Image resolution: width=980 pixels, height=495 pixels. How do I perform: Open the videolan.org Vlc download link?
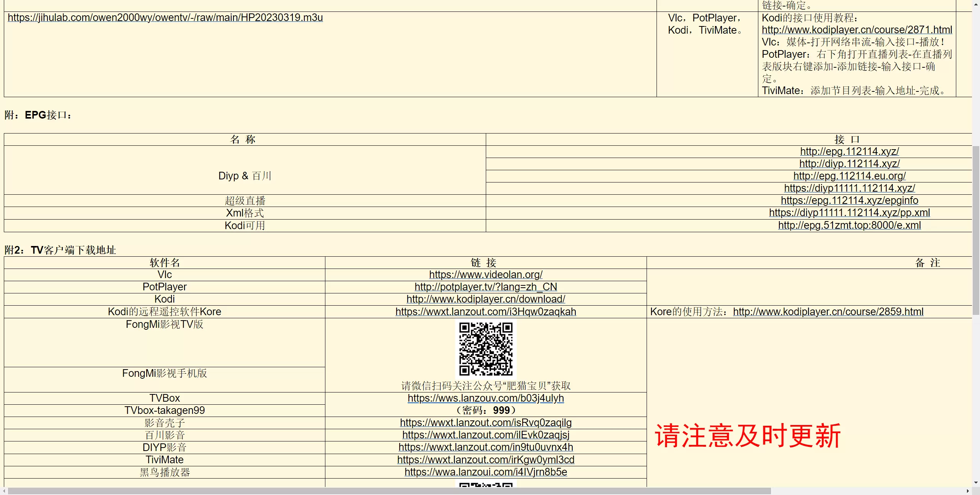tap(485, 275)
